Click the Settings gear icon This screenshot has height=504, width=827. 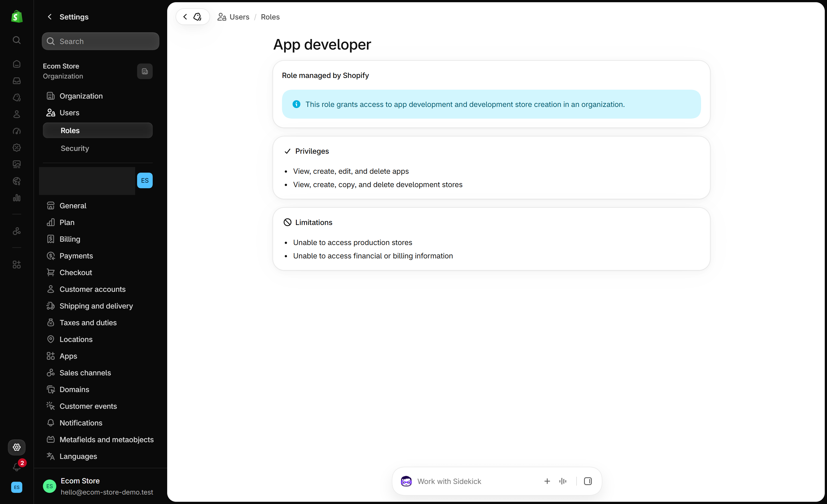[x=17, y=447]
